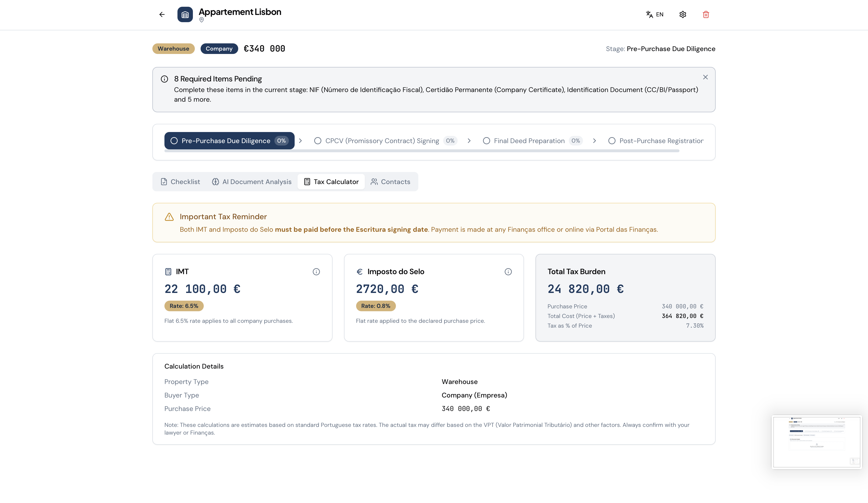Image resolution: width=868 pixels, height=503 pixels.
Task: Open the Contacts tab
Action: tap(390, 182)
